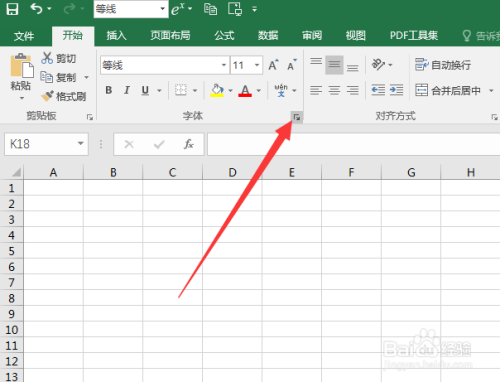This screenshot has width=500, height=382.
Task: Click the Tell Me lightbulb icon
Action: [x=467, y=36]
